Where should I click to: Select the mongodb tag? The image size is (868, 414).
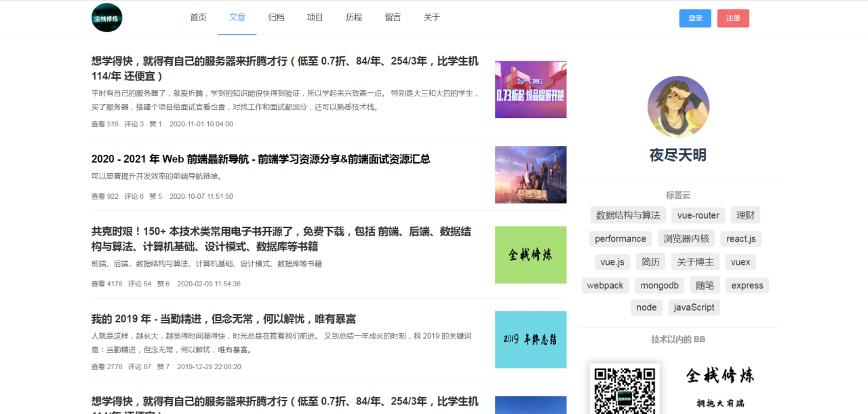pos(660,286)
